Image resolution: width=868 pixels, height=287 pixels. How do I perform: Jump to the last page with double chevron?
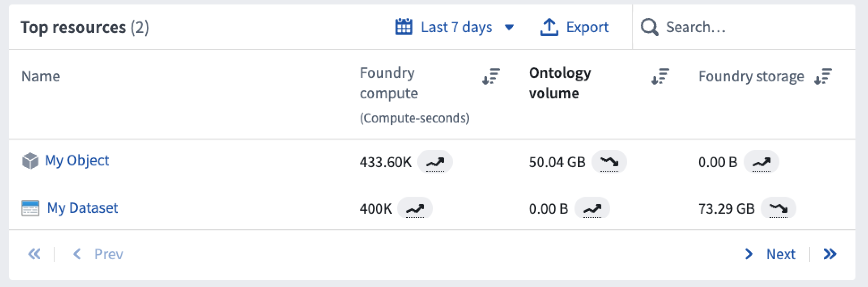(x=830, y=254)
